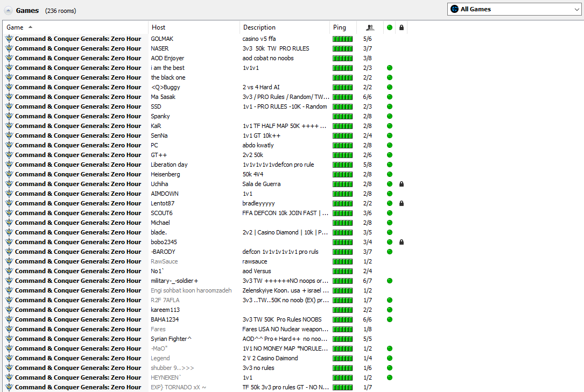The width and height of the screenshot is (584, 392).
Task: Sort by the padlock column header
Action: click(402, 27)
